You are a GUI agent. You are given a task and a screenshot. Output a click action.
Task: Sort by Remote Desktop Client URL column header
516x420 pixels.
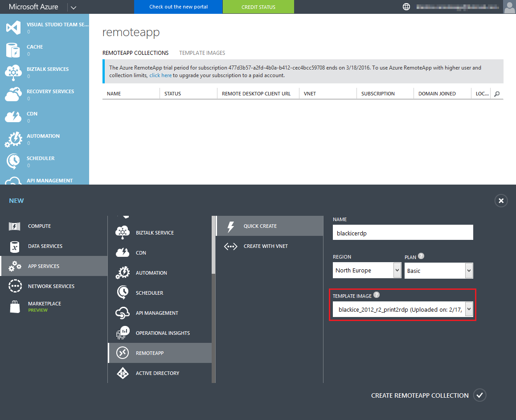tap(256, 94)
